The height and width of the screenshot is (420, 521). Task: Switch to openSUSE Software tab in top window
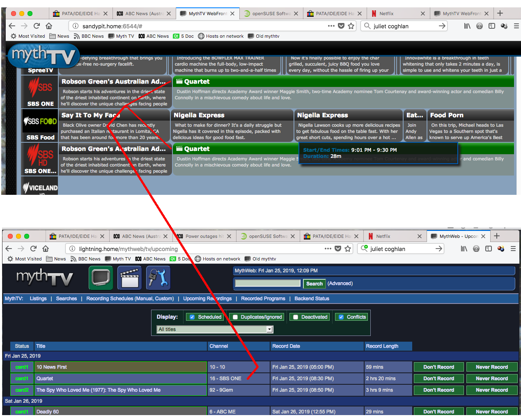pos(271,14)
